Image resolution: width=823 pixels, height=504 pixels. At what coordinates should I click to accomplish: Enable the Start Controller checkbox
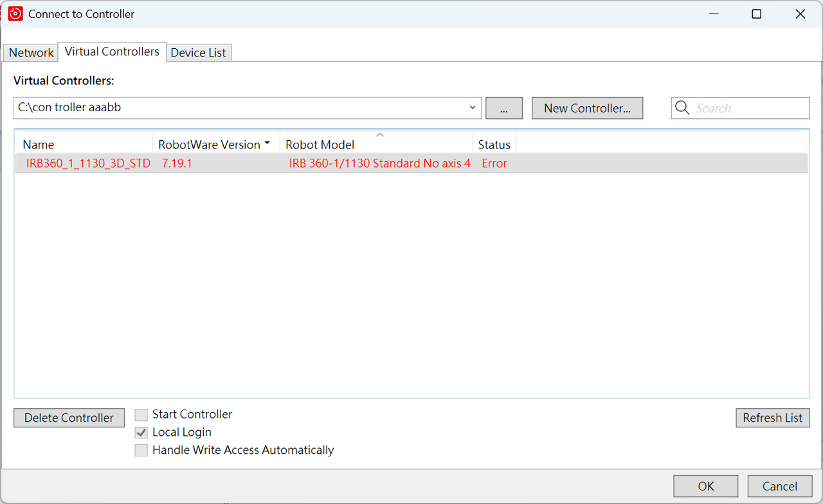click(x=141, y=415)
